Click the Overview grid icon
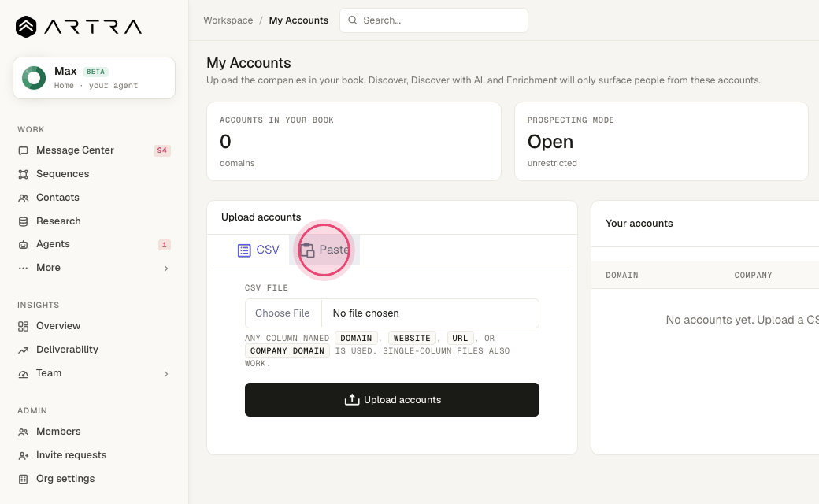The width and height of the screenshot is (819, 504). 23,327
